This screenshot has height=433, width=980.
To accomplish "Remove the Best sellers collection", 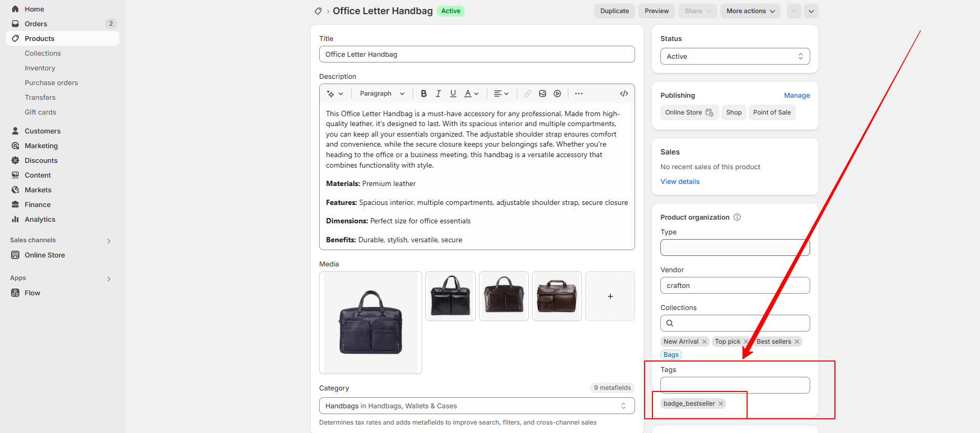I will pyautogui.click(x=797, y=342).
